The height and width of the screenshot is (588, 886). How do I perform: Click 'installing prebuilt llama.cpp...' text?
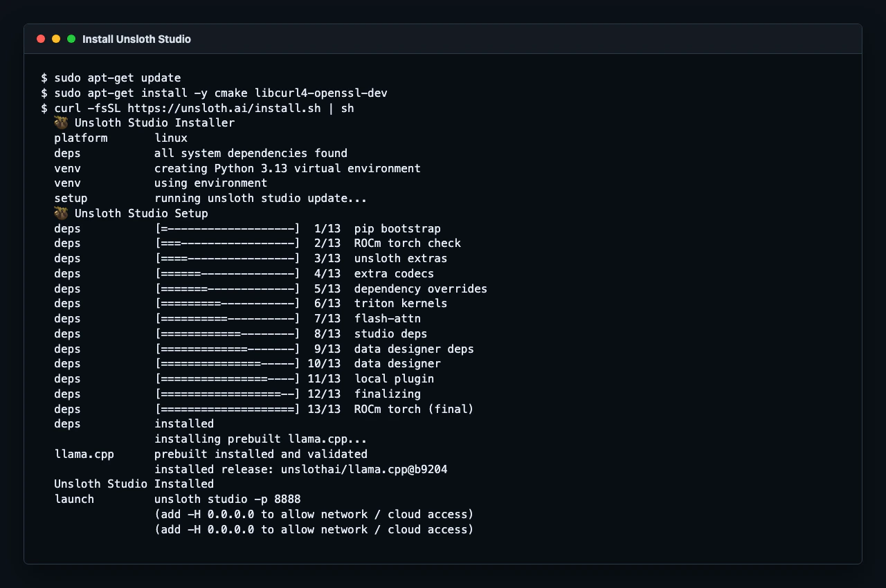[x=260, y=439]
